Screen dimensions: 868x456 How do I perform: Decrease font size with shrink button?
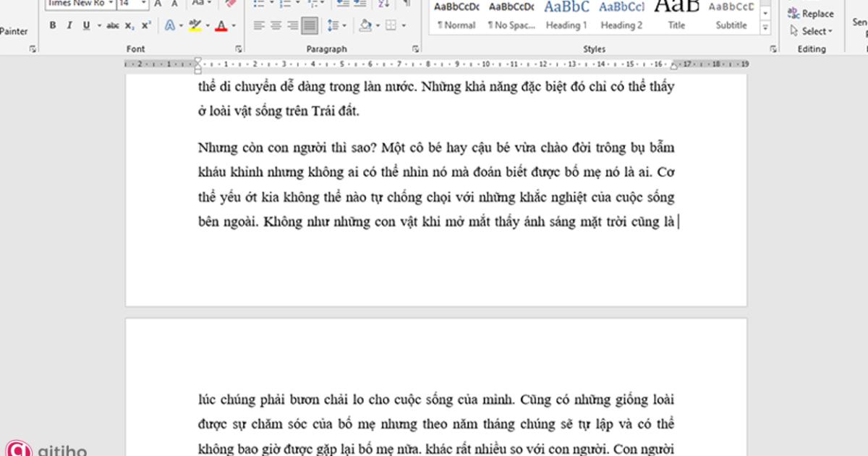pyautogui.click(x=175, y=4)
